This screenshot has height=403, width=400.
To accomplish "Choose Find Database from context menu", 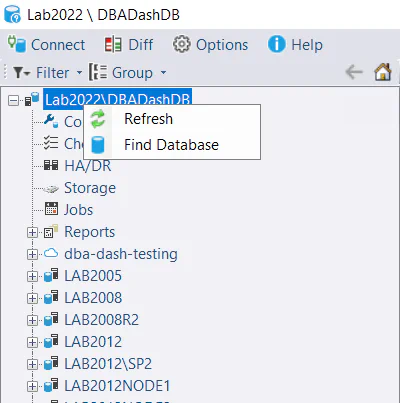I will point(172,145).
